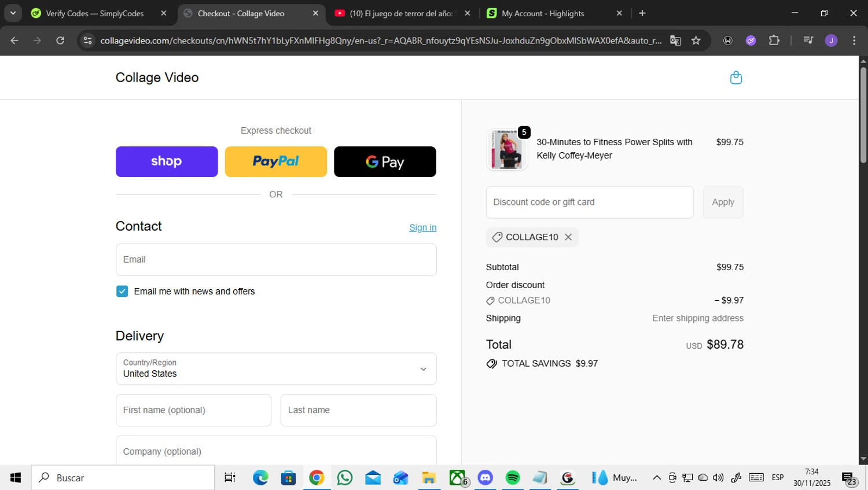Open the Windows Start menu
The width and height of the screenshot is (868, 490).
click(16, 478)
